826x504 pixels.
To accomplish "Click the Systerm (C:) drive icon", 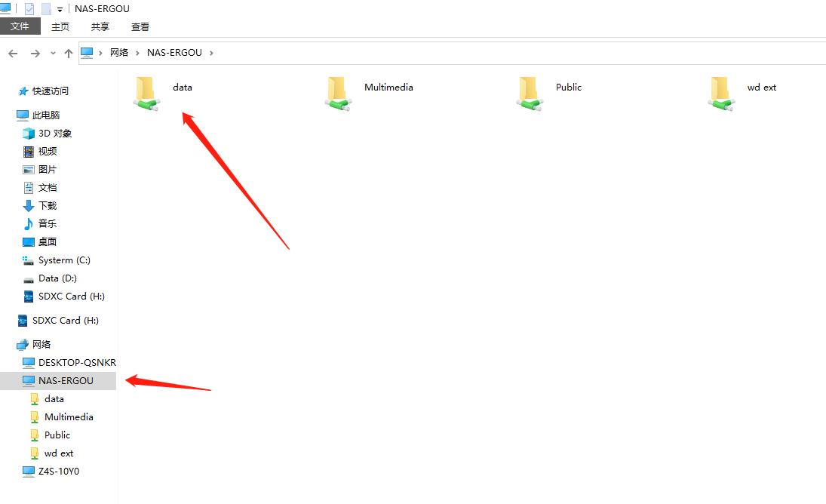I will pyautogui.click(x=28, y=260).
